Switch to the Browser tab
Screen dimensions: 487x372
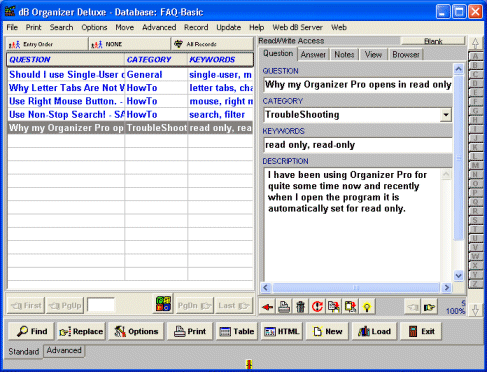coord(406,54)
